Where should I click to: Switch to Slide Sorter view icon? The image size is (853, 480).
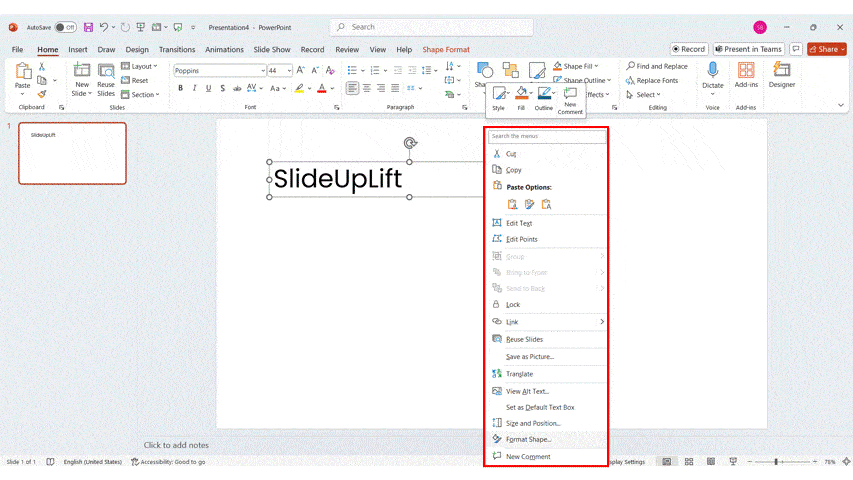pos(689,461)
